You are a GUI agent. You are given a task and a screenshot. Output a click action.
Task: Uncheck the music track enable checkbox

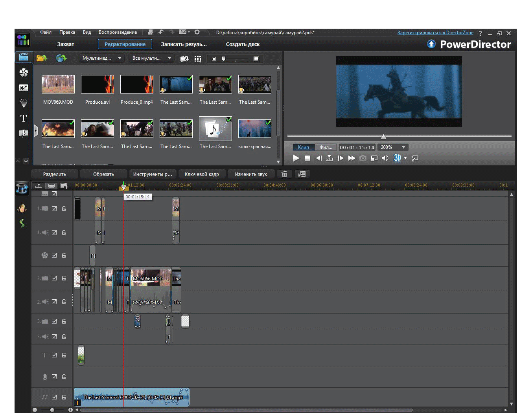[x=54, y=397]
